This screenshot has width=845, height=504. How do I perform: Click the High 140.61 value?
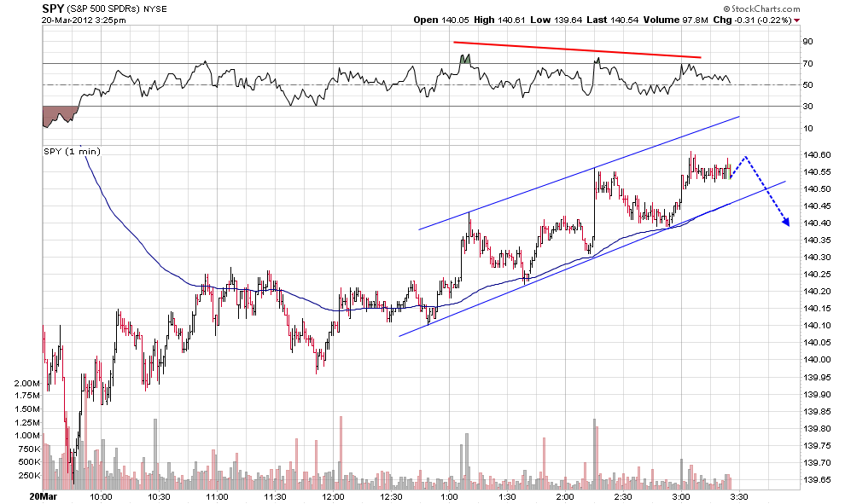tap(499, 20)
